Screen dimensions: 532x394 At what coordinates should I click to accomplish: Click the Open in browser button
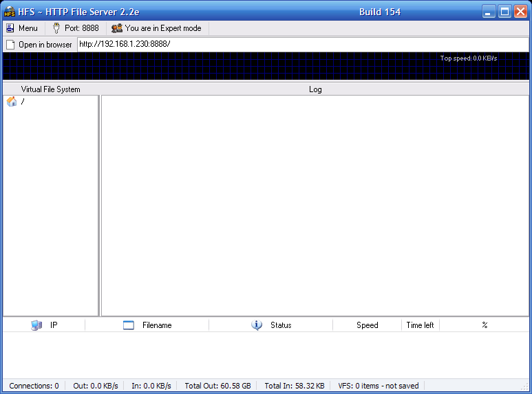pos(39,45)
